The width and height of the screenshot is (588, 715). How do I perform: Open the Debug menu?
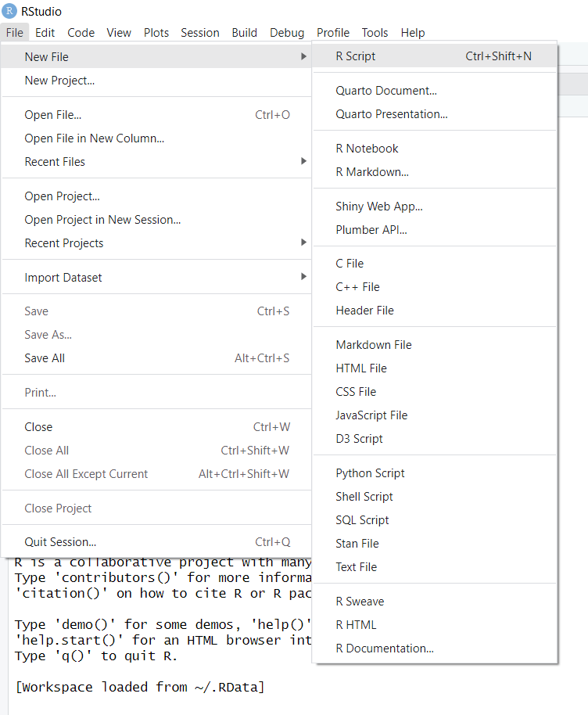[287, 33]
